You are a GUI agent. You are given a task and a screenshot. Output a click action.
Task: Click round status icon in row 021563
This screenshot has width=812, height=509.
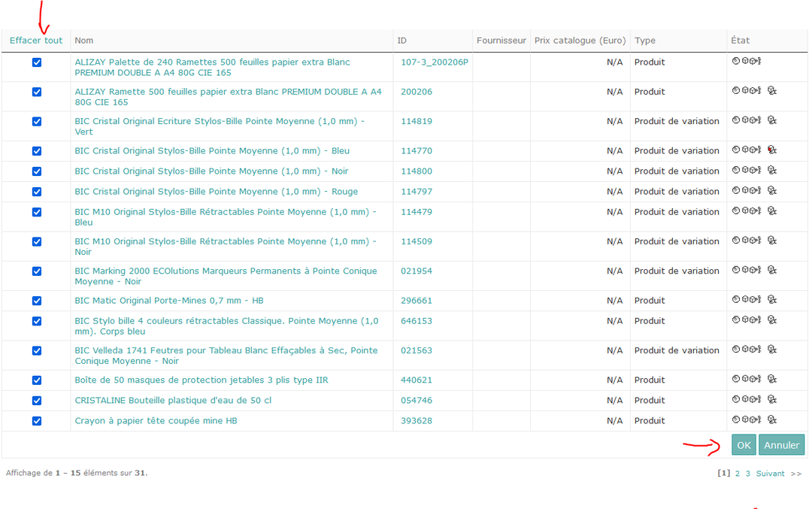pos(736,350)
